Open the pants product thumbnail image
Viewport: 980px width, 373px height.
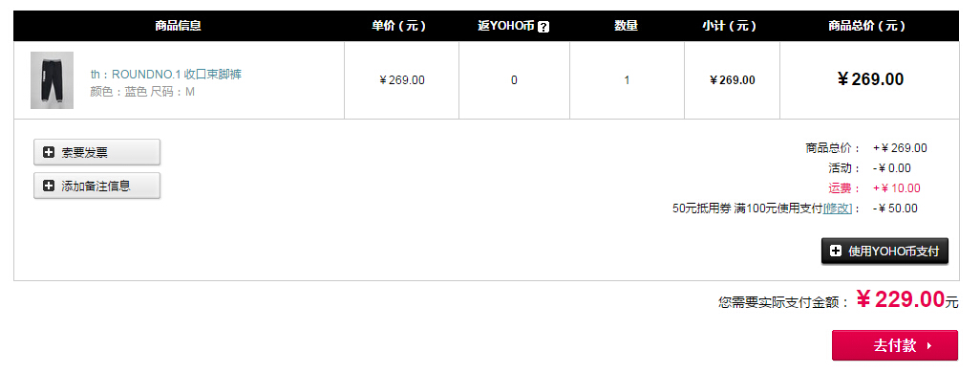[52, 80]
